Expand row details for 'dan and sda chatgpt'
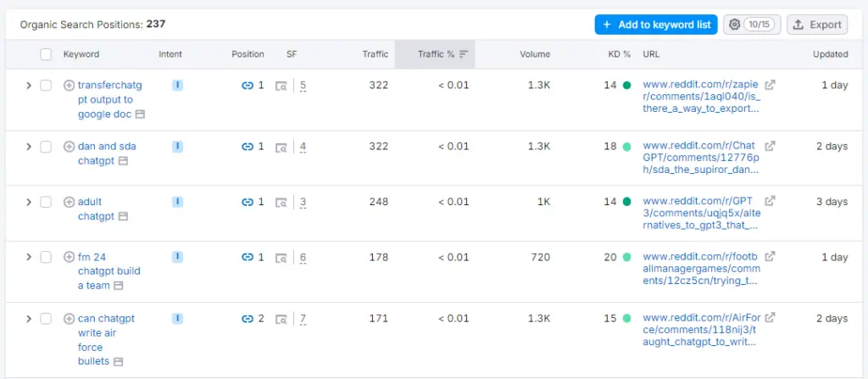 pos(28,147)
